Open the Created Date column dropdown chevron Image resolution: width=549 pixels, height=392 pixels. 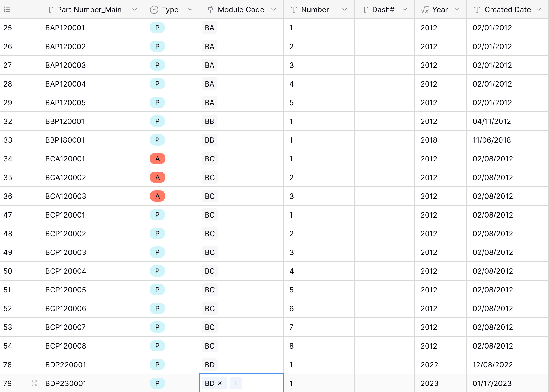(539, 10)
